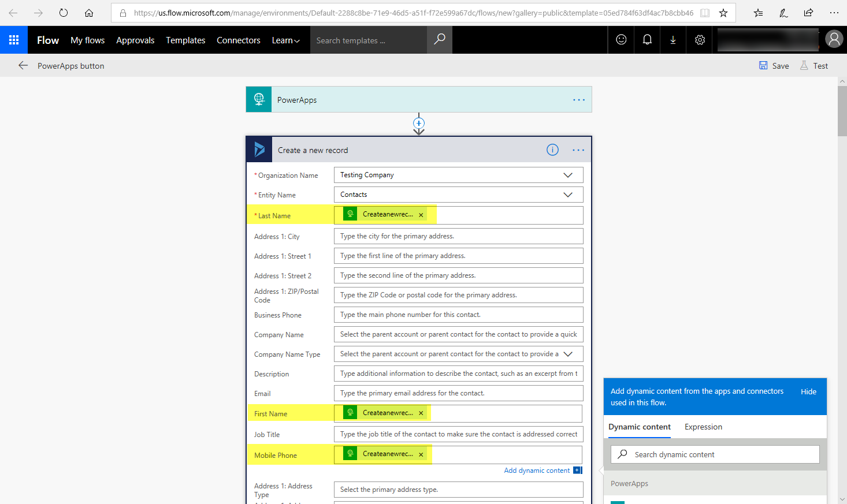Click the browser forward arrow
Image resolution: width=847 pixels, height=504 pixels.
[38, 13]
